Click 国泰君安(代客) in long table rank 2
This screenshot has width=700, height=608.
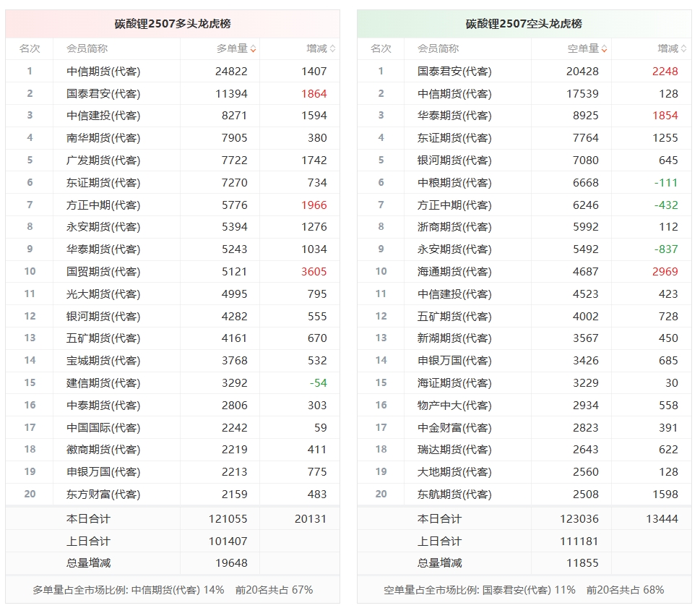[103, 94]
